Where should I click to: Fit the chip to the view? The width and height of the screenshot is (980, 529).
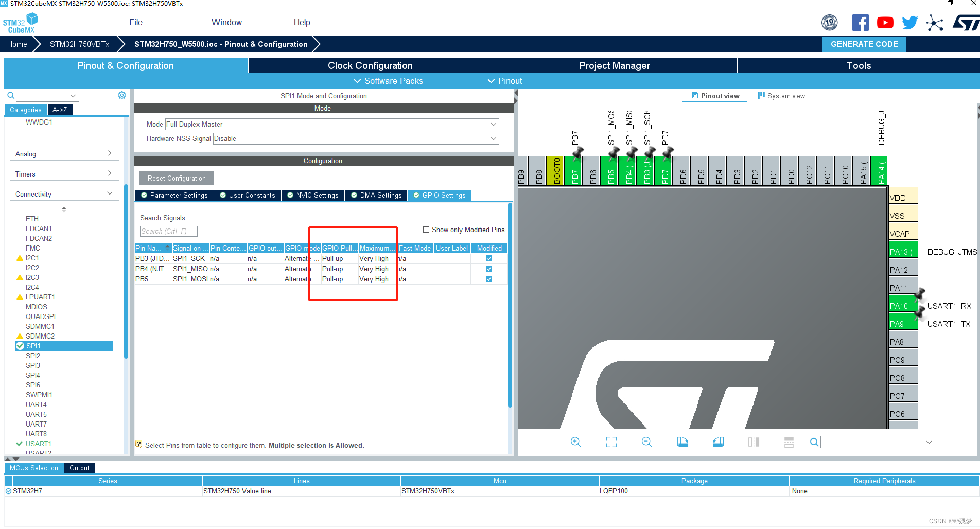[x=611, y=442]
